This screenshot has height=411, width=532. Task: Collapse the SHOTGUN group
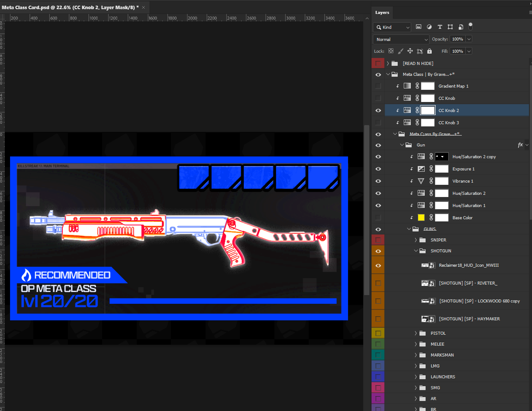[416, 251]
